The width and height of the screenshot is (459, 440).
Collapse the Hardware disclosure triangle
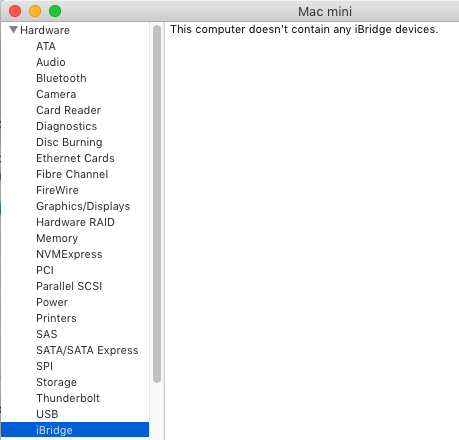coord(13,30)
